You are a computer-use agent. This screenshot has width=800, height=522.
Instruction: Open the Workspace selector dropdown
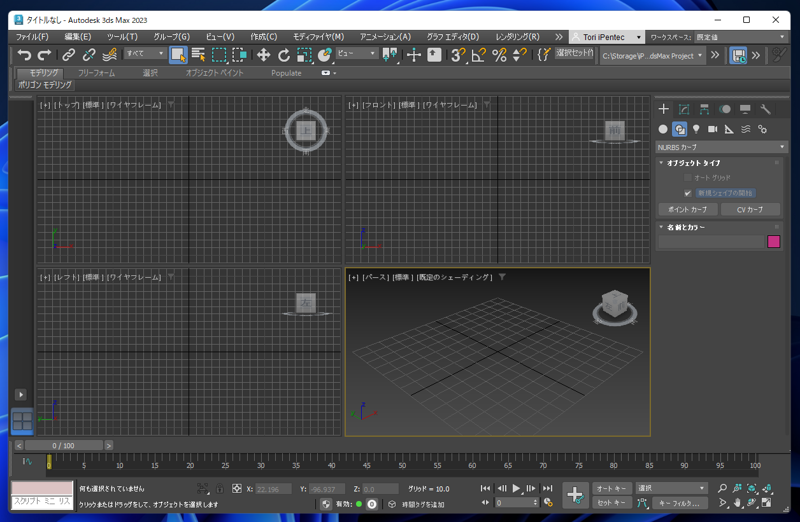(x=740, y=37)
